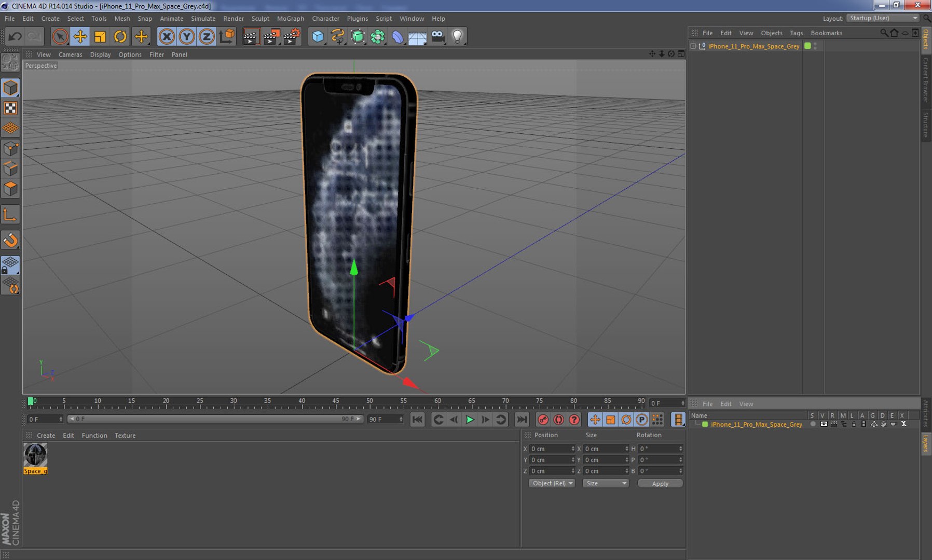
Task: Open the MoGraph menu
Action: pos(291,19)
